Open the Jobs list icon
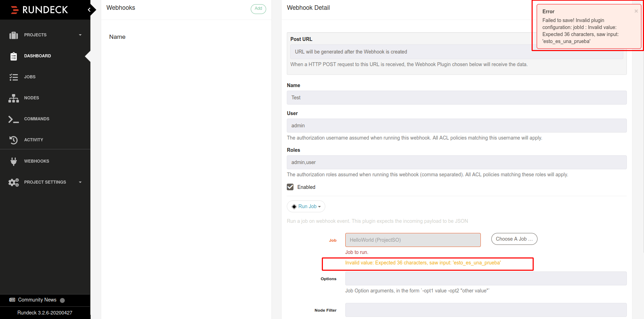This screenshot has height=319, width=644. click(14, 77)
